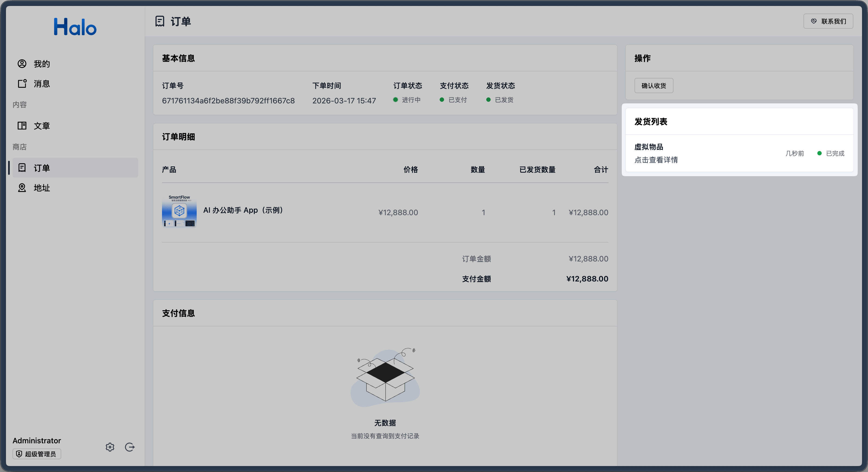Click the 联系我们 button
Image resolution: width=868 pixels, height=472 pixels.
828,21
